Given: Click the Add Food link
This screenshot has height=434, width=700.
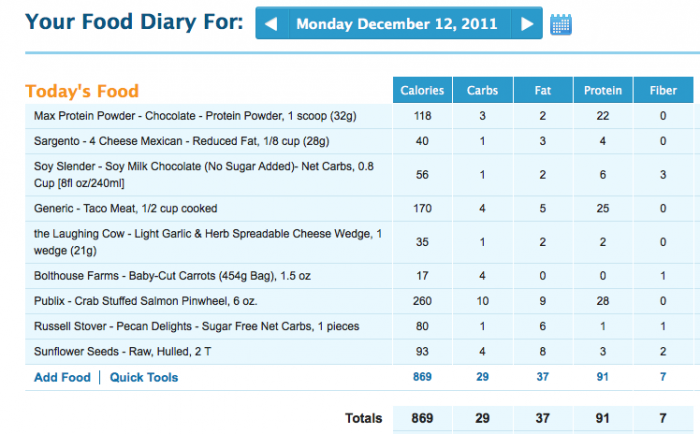Looking at the screenshot, I should click(62, 377).
